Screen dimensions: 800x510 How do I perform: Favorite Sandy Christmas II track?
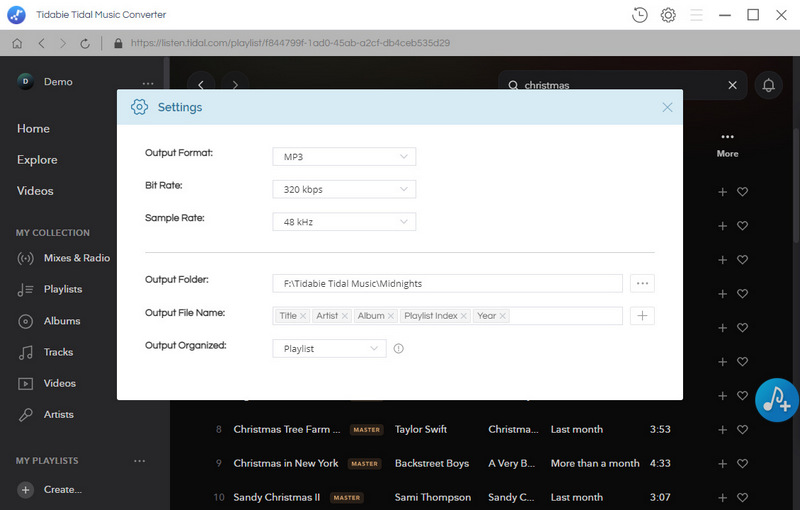pyautogui.click(x=742, y=497)
